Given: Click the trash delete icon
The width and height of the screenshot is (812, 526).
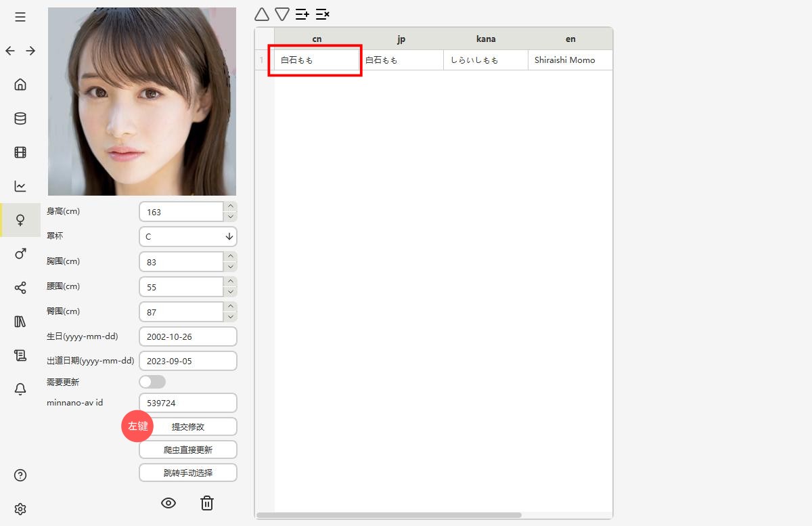Looking at the screenshot, I should (x=207, y=503).
